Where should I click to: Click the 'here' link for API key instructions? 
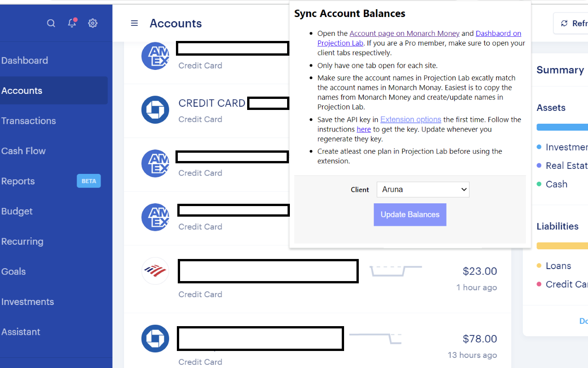coord(364,129)
